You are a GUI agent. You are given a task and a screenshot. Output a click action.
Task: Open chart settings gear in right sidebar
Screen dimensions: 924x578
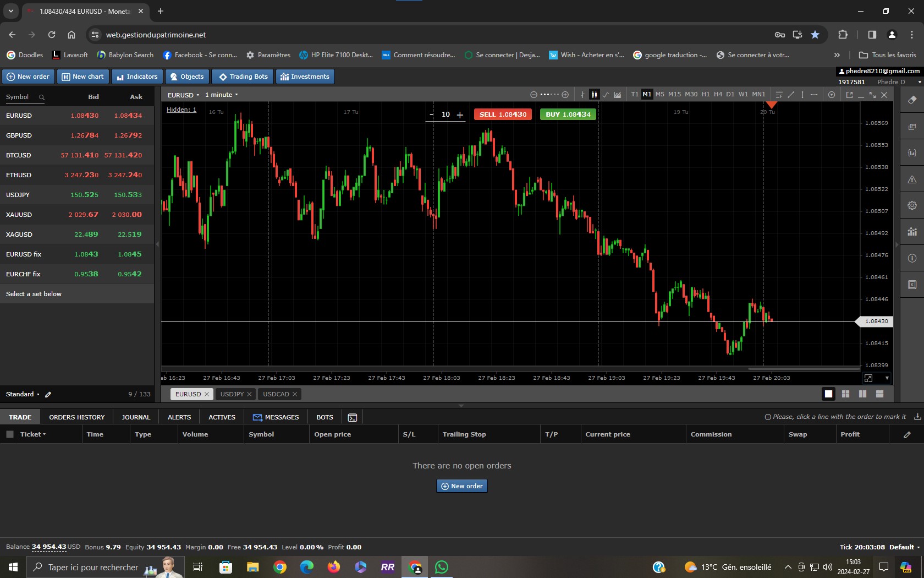pyautogui.click(x=912, y=205)
